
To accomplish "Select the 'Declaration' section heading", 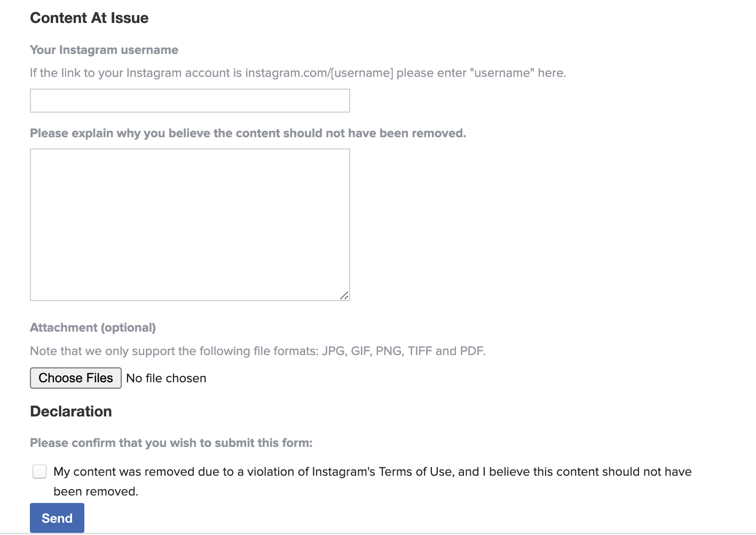I will click(x=71, y=411).
